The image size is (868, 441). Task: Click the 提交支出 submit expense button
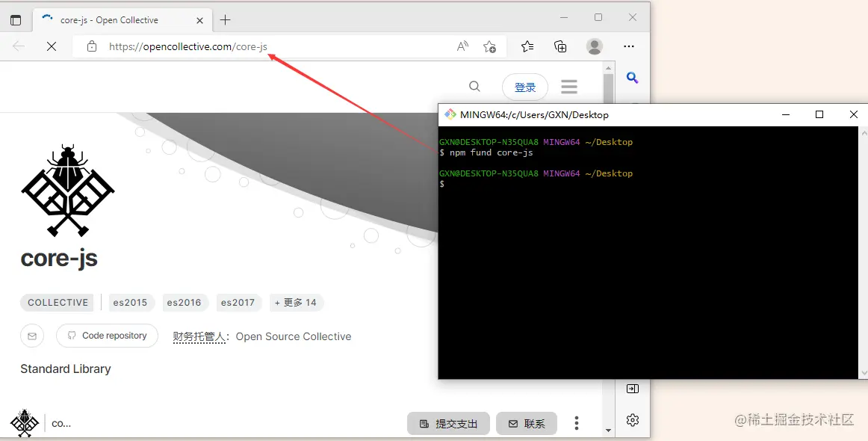pos(448,424)
